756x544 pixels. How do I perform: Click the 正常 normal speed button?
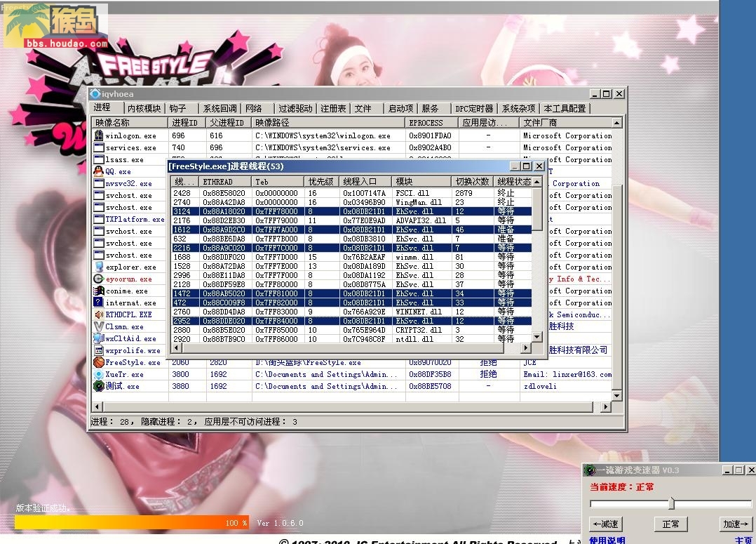click(670, 524)
